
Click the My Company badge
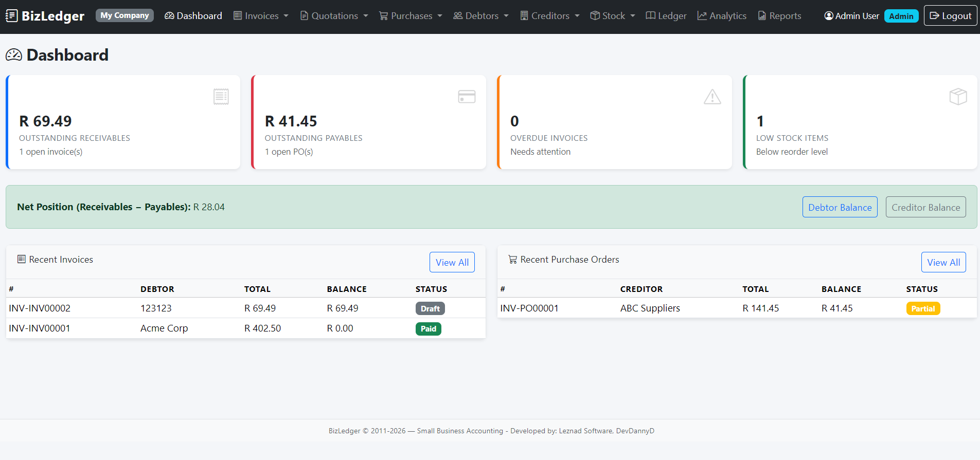coord(124,15)
